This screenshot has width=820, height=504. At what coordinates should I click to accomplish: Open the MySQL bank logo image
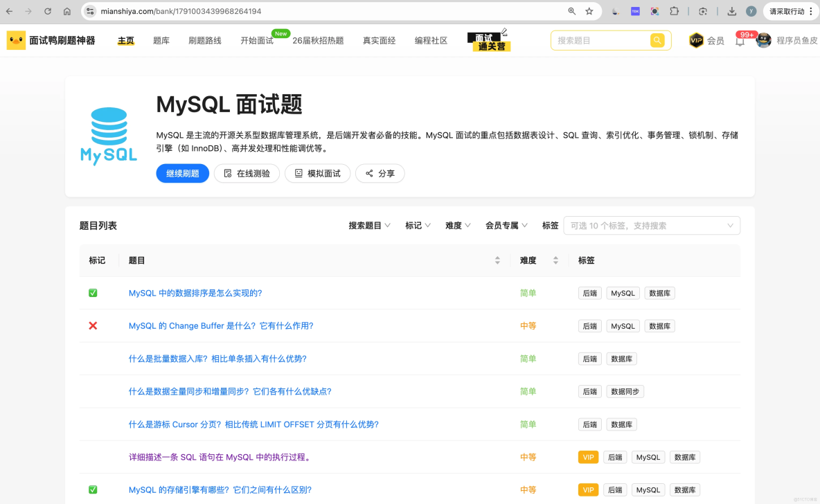click(x=108, y=135)
